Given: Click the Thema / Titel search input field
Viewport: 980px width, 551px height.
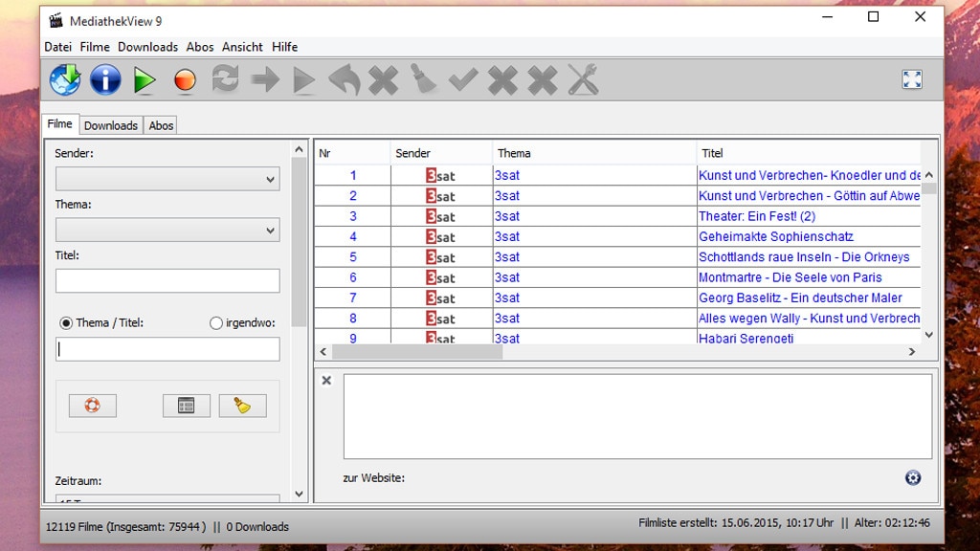Looking at the screenshot, I should pyautogui.click(x=167, y=349).
